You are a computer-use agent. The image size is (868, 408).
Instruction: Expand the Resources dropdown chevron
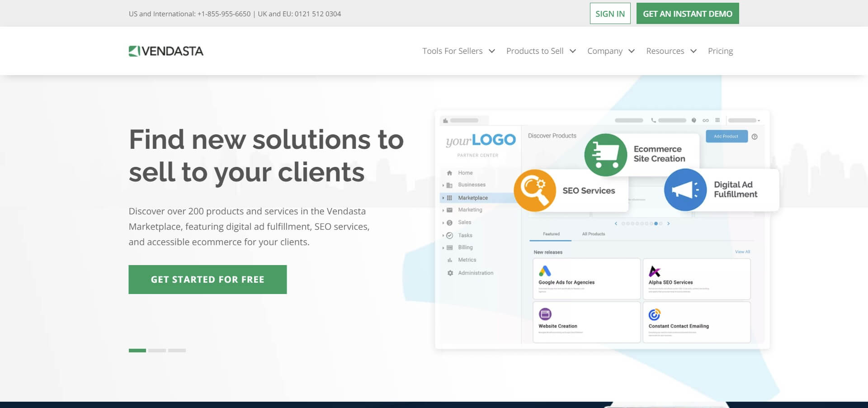(693, 51)
